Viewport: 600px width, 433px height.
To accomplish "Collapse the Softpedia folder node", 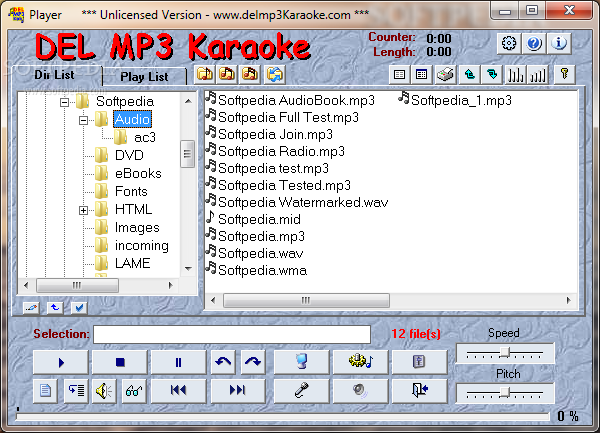I will pos(64,102).
